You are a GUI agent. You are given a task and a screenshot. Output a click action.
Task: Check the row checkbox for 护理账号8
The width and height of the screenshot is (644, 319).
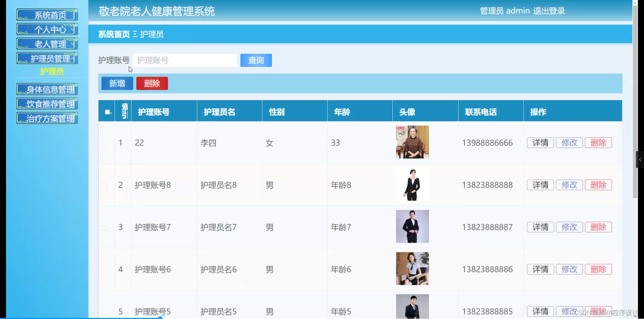coord(104,185)
